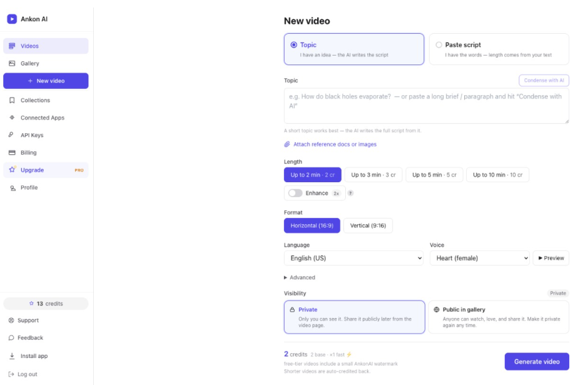Open the Gallery picture icon in the sidebar
Image resolution: width=588 pixels, height=385 pixels.
(12, 63)
